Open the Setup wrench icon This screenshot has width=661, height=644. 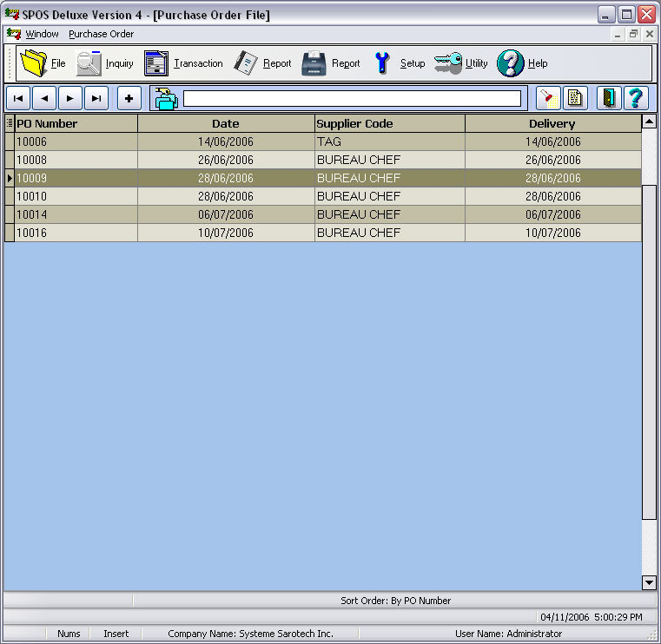tap(382, 63)
